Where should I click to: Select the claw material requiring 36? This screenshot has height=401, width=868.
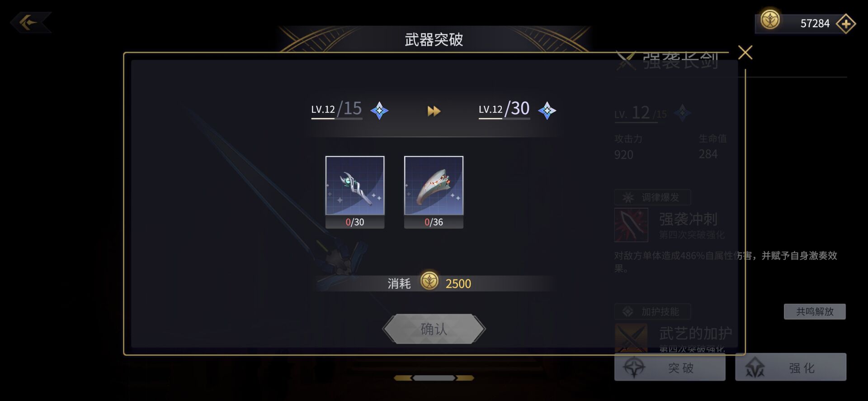434,192
